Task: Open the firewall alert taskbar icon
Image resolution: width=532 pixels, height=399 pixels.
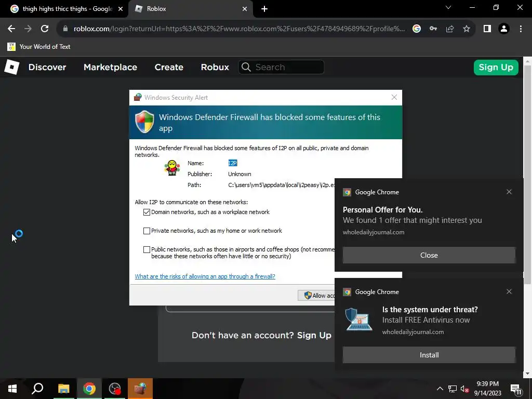Action: pyautogui.click(x=140, y=389)
